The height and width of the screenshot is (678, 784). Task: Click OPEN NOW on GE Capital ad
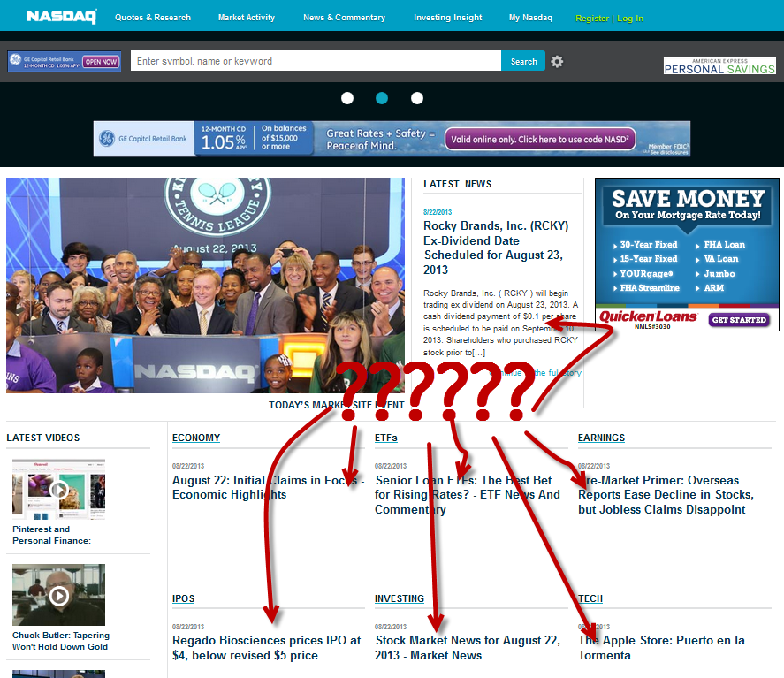[x=101, y=62]
